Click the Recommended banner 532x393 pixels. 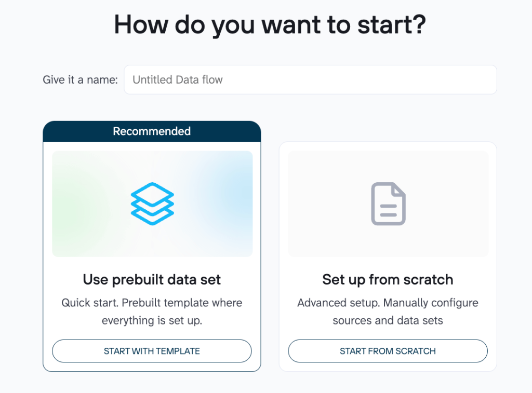pos(152,131)
